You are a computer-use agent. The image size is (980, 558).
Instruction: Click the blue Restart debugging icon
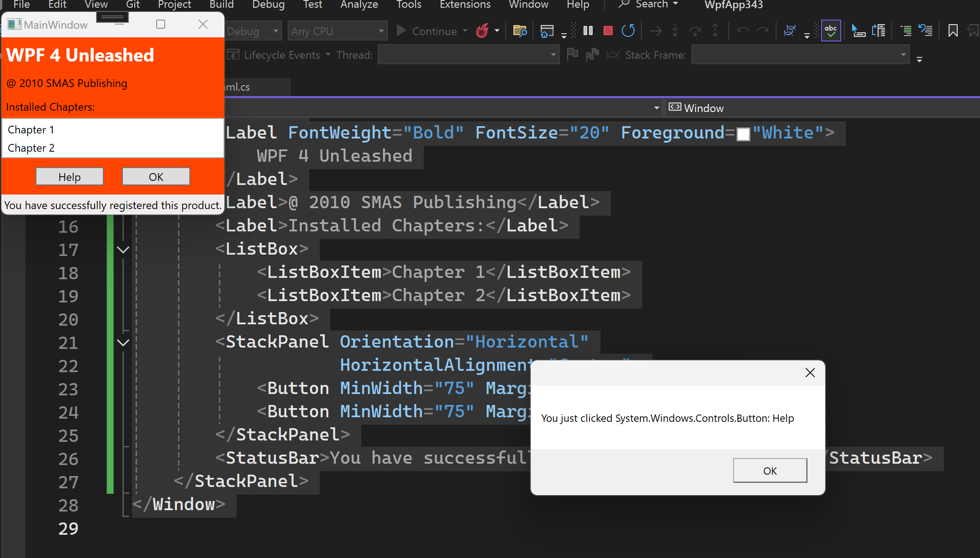pos(628,31)
